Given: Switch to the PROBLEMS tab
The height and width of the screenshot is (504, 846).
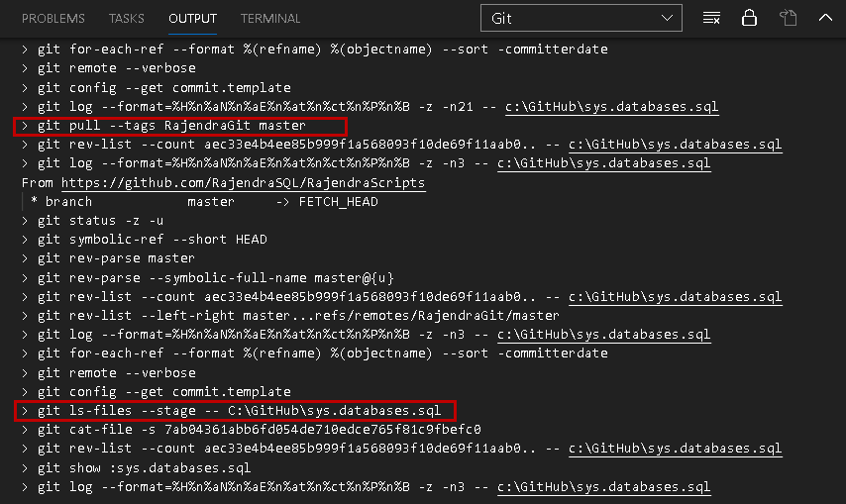Looking at the screenshot, I should pyautogui.click(x=53, y=19).
